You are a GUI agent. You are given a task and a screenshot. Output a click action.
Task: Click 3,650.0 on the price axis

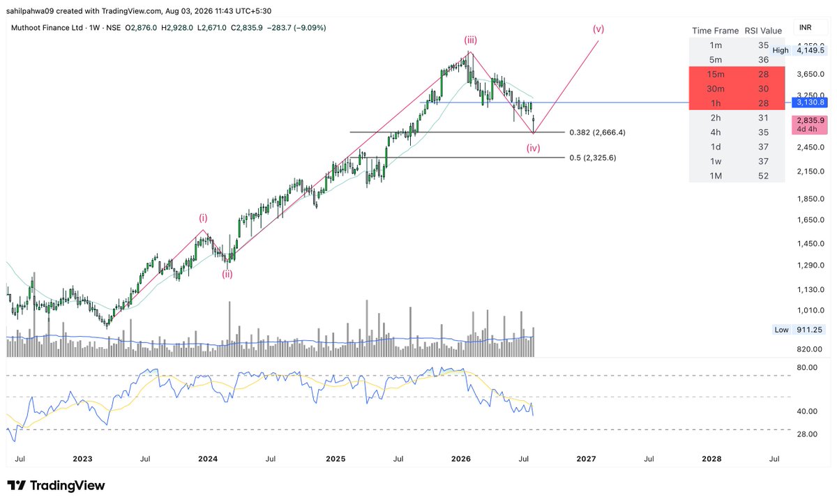(810, 74)
